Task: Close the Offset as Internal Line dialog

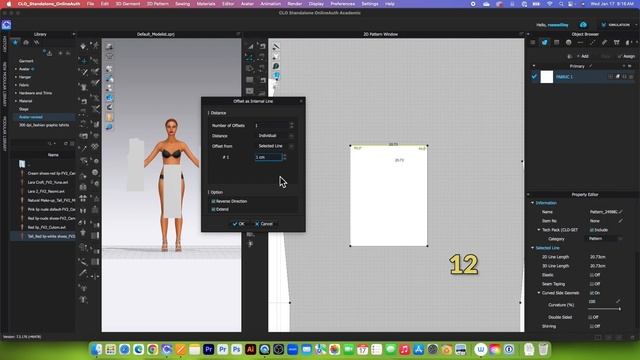Action: 301,101
